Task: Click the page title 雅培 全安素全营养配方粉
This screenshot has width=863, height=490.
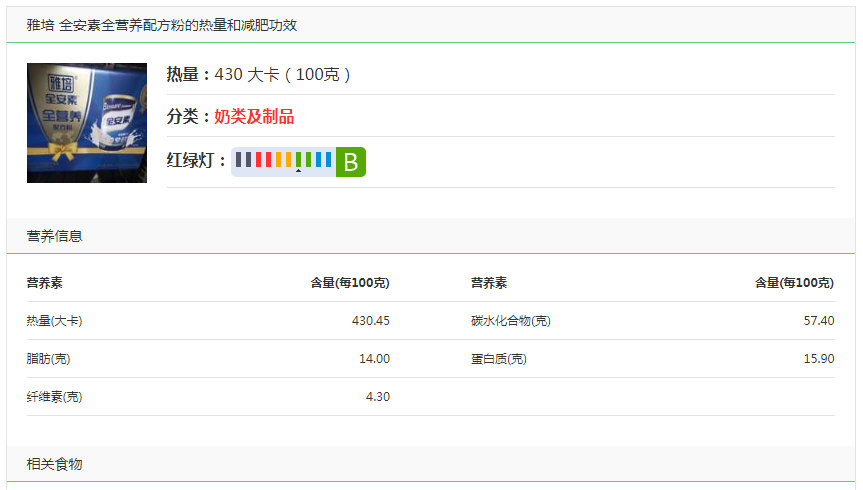Action: (x=161, y=25)
